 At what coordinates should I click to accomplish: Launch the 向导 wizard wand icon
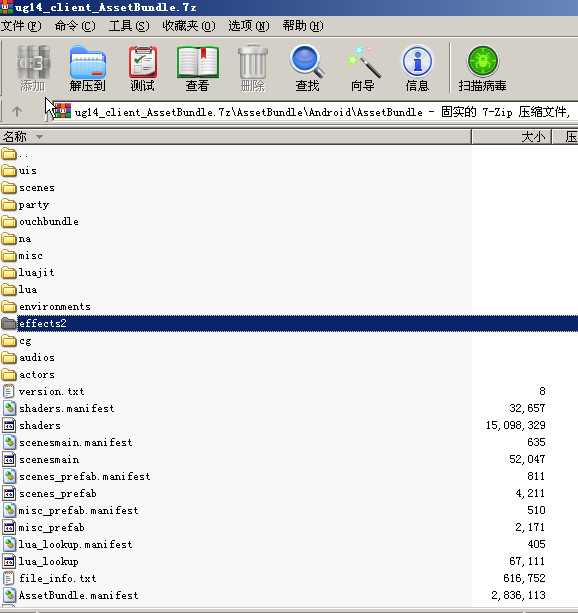(x=363, y=68)
